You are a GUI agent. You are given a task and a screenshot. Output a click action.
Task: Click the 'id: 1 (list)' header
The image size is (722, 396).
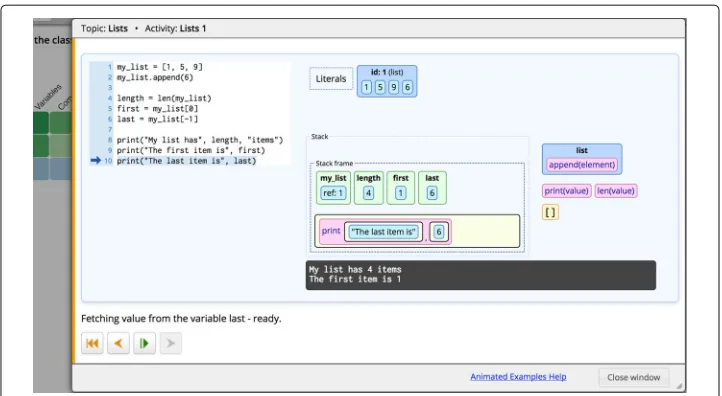click(387, 72)
